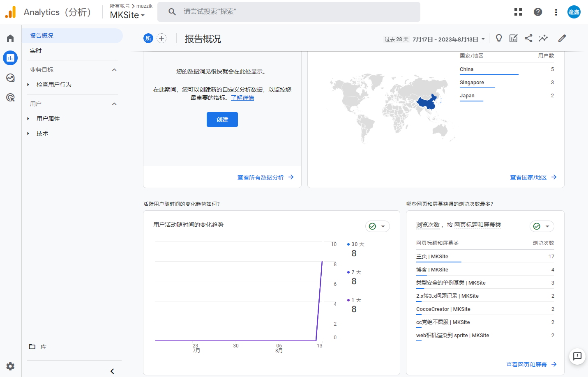Add a comparison with the plus icon
This screenshot has width=588, height=377.
[x=161, y=38]
